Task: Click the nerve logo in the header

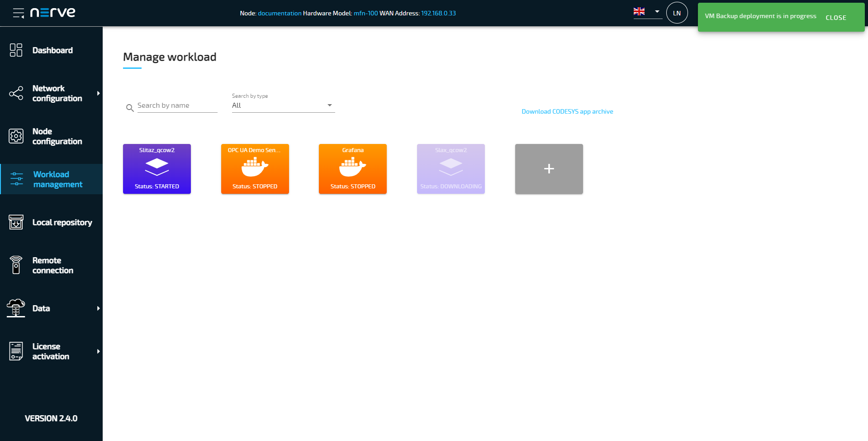Action: tap(52, 12)
